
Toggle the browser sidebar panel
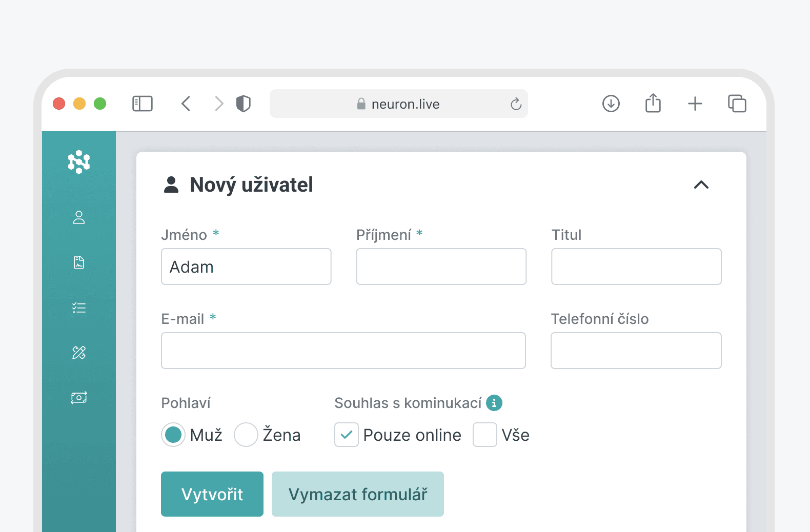[143, 104]
